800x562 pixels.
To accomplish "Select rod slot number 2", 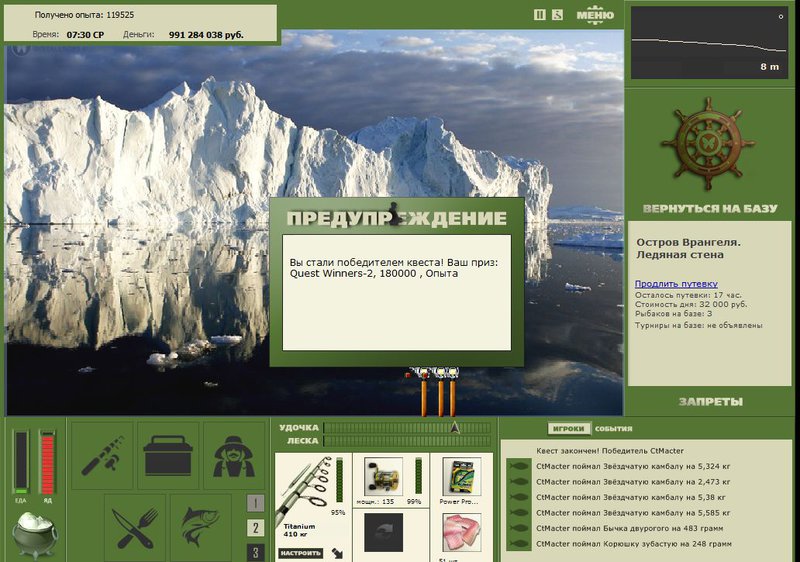I will (x=255, y=528).
